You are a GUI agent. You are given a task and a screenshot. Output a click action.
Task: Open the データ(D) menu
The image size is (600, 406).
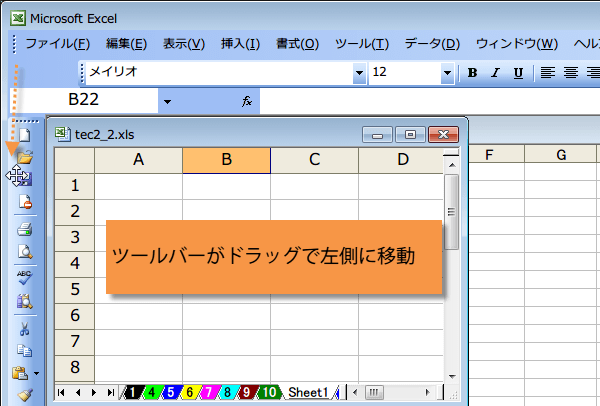[432, 44]
